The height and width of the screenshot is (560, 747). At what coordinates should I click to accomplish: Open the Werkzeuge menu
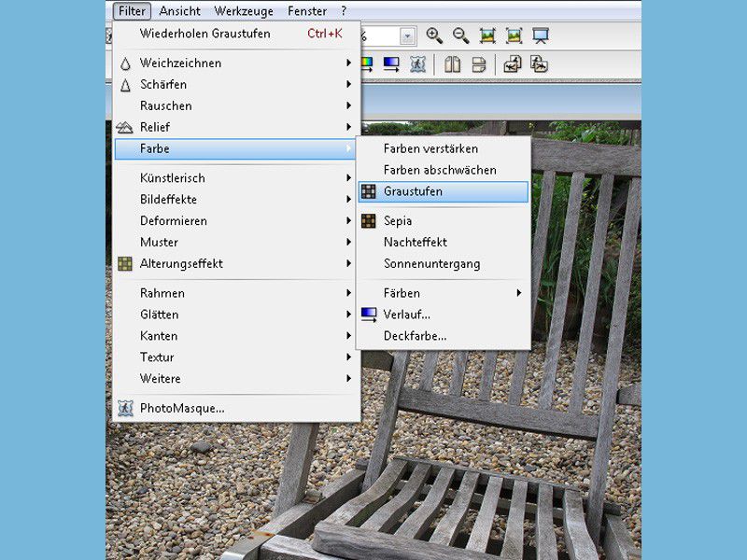[244, 11]
